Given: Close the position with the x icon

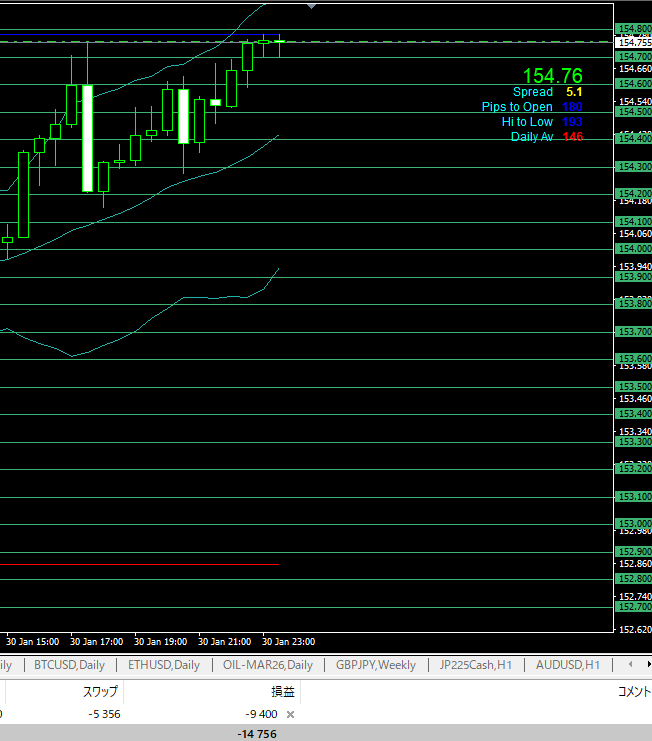Looking at the screenshot, I should [x=290, y=715].
